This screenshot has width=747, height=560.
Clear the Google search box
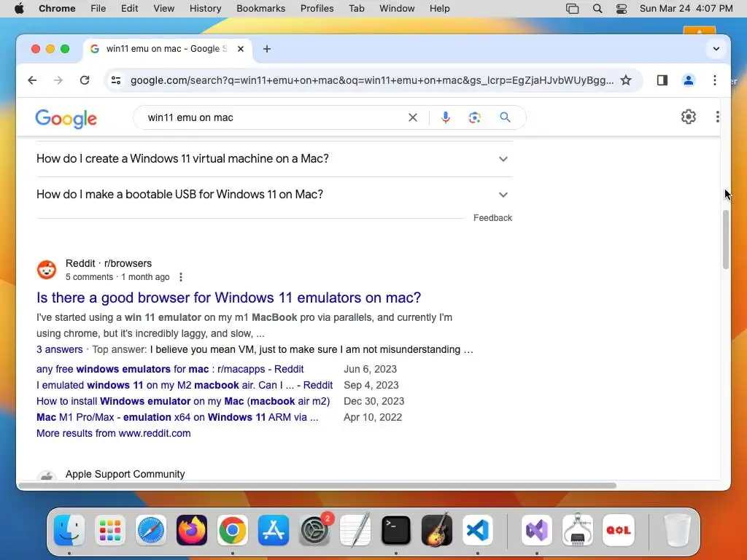[413, 117]
